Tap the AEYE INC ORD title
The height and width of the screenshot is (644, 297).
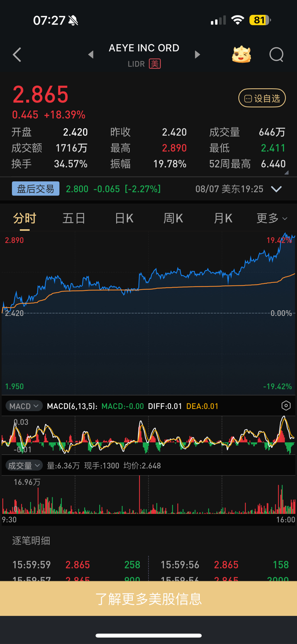point(144,48)
